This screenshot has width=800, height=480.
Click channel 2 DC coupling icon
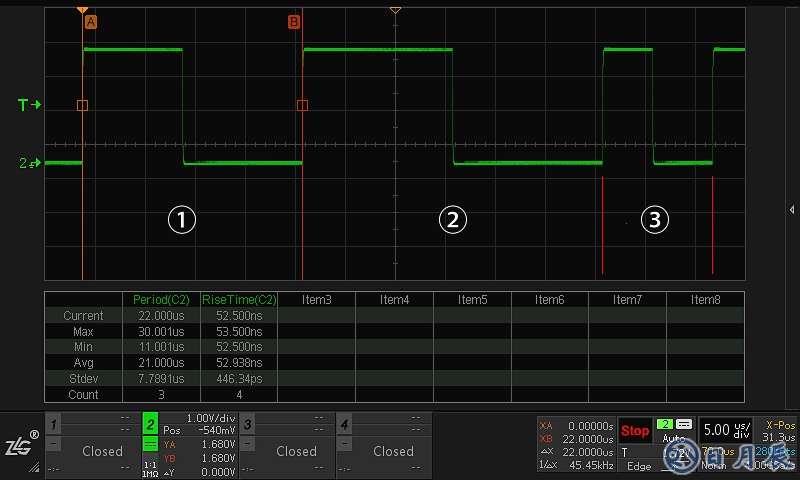(x=151, y=445)
